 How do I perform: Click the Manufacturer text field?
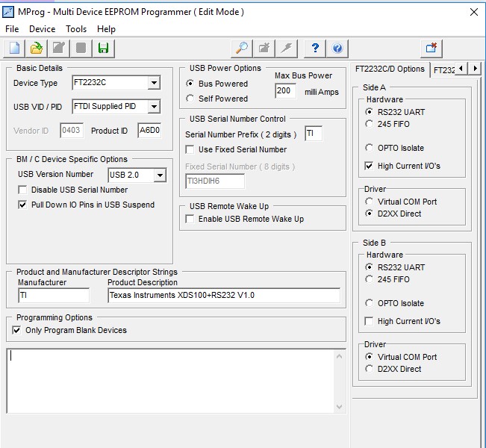(54, 295)
